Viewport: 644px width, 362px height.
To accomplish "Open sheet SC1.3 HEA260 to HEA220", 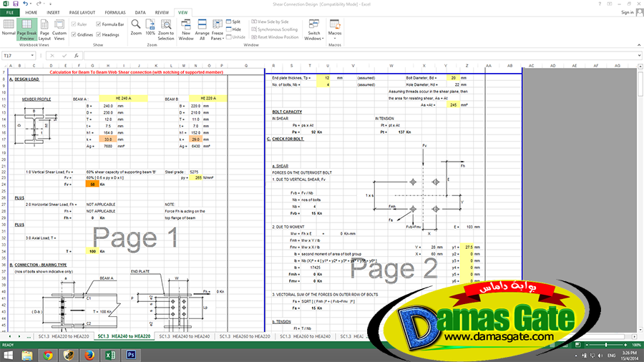I will [x=245, y=336].
